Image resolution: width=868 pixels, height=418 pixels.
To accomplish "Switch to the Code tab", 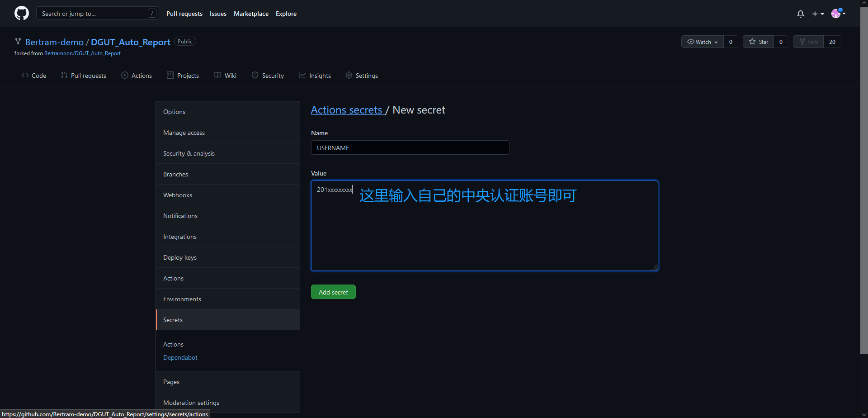I will pyautogui.click(x=34, y=76).
